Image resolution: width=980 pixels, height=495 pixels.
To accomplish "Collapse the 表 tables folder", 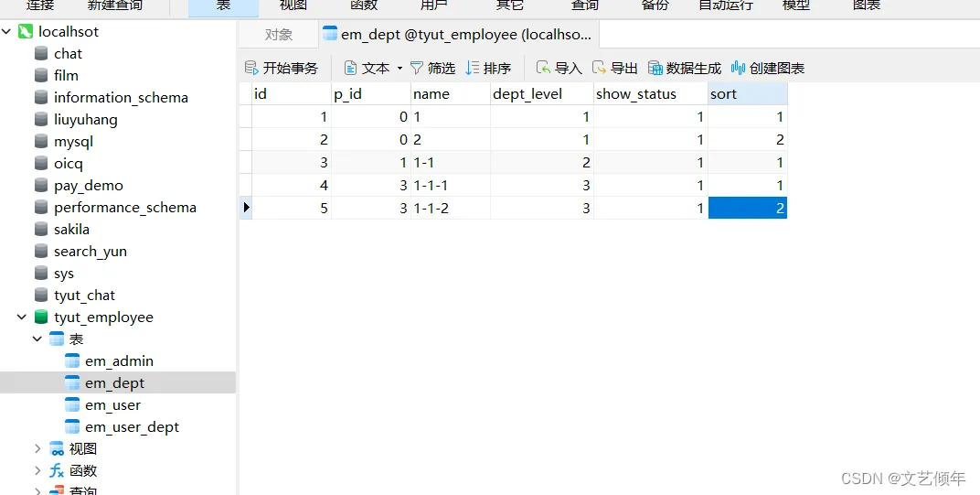I will click(37, 339).
